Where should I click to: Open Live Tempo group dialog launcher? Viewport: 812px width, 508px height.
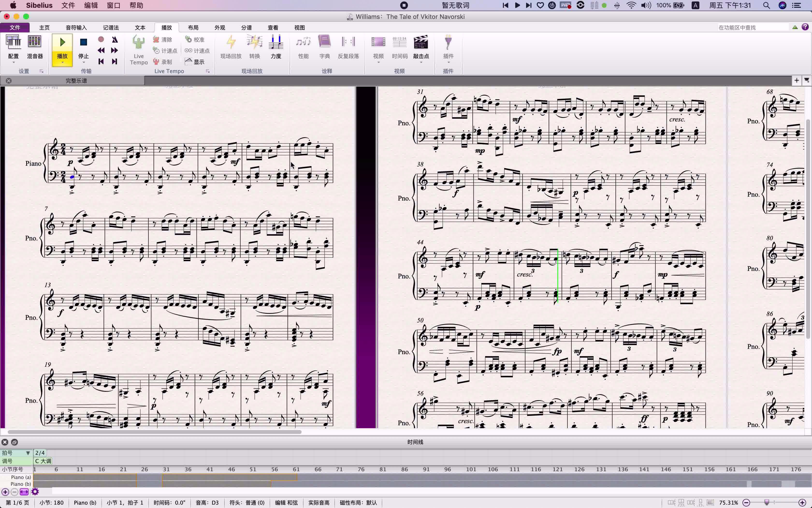coord(208,71)
